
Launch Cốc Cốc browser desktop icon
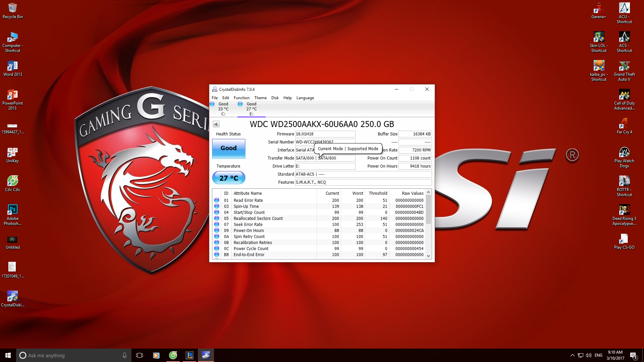pyautogui.click(x=12, y=184)
